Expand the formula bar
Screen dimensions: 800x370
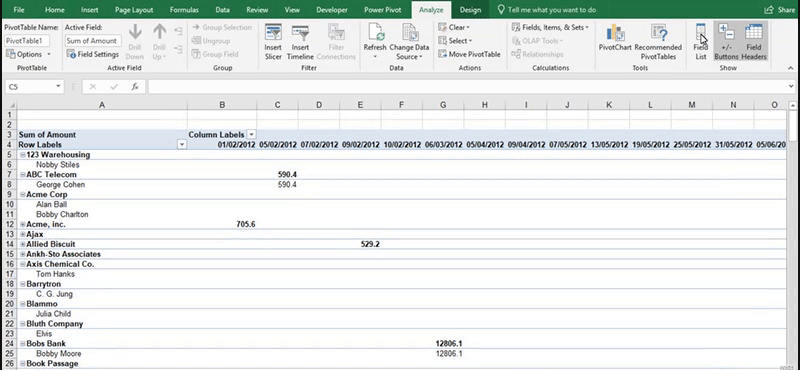(791, 87)
